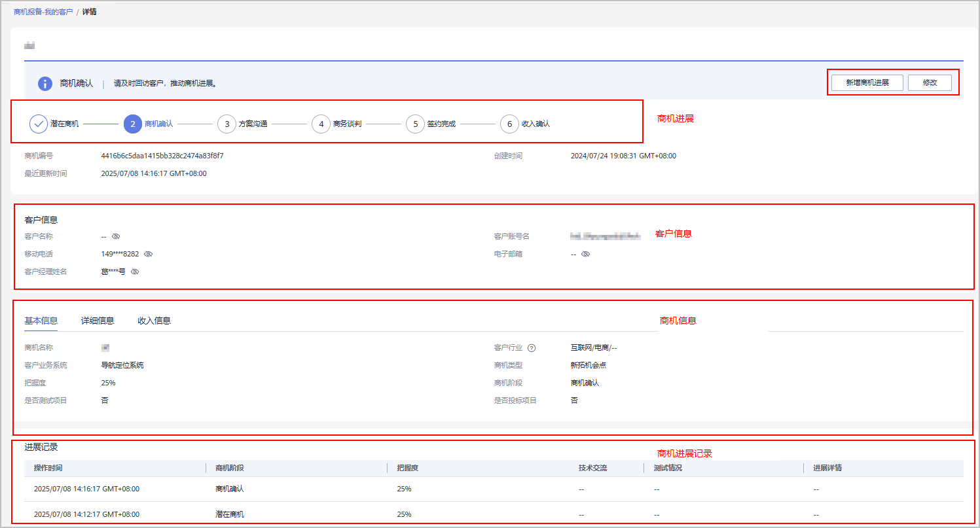This screenshot has width=980, height=528.
Task: Unhide the 电子邮箱 value via eye icon
Action: (x=585, y=254)
